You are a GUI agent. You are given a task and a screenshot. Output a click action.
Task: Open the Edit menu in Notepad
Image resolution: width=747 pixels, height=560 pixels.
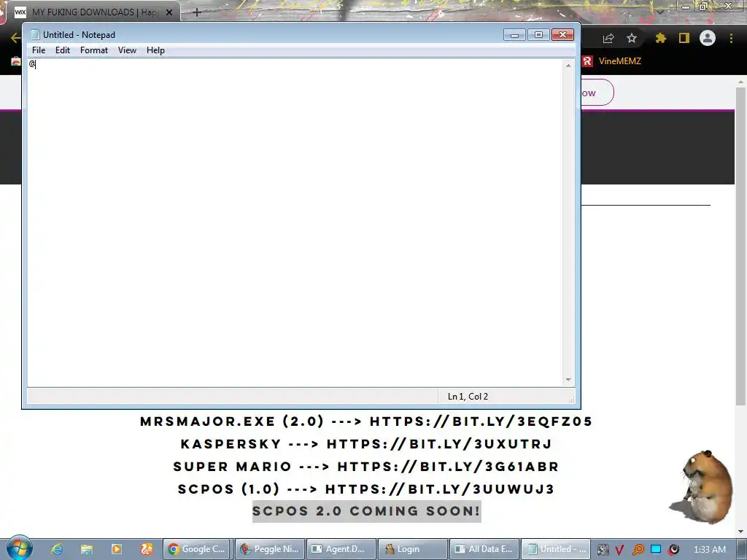[63, 50]
